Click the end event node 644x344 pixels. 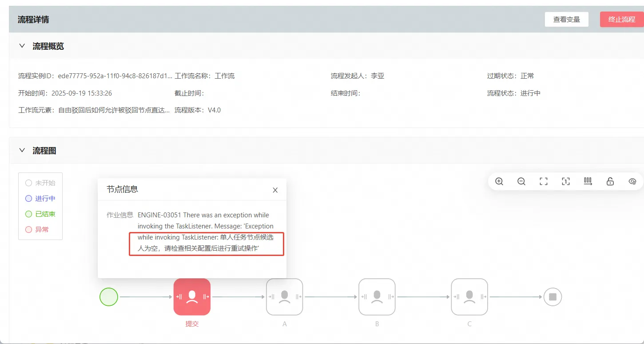point(553,296)
